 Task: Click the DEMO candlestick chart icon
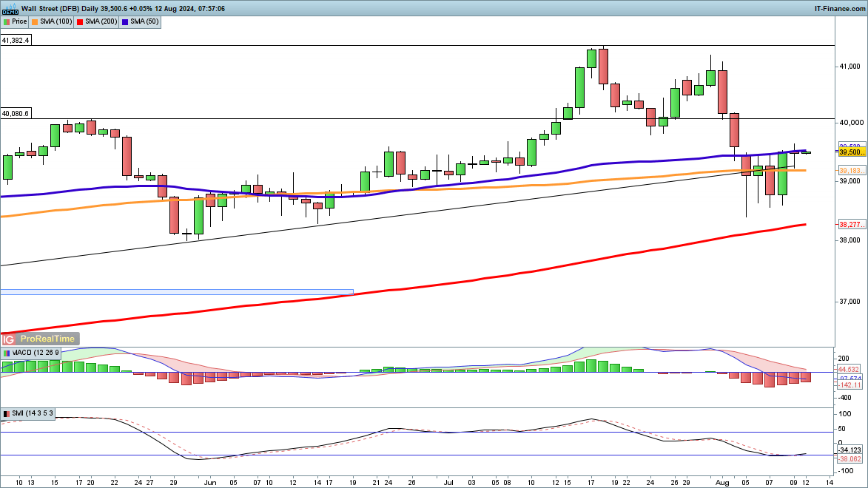pyautogui.click(x=10, y=8)
